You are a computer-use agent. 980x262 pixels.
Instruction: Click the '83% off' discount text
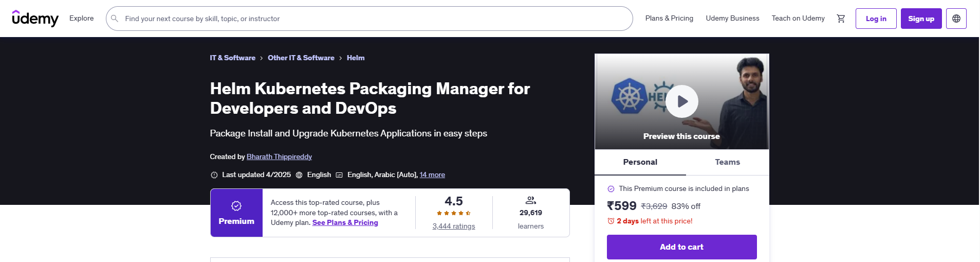tap(686, 206)
